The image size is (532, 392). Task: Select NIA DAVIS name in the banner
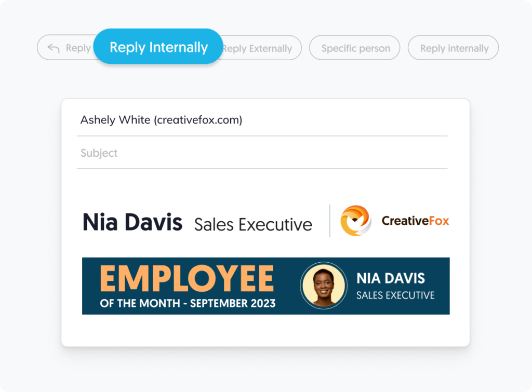click(390, 279)
